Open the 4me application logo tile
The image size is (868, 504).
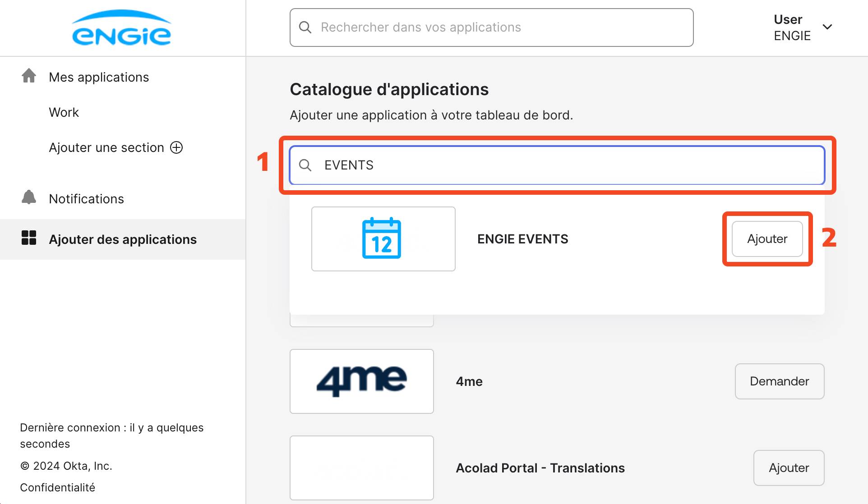362,381
